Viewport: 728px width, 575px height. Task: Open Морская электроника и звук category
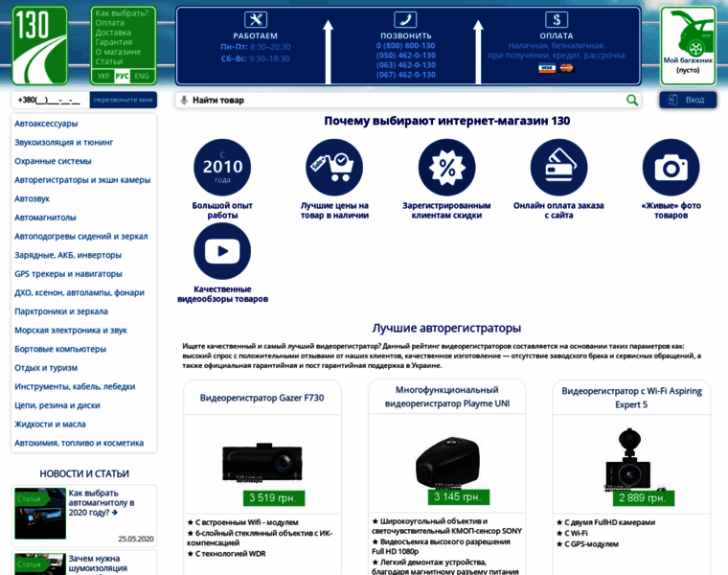coord(71,331)
